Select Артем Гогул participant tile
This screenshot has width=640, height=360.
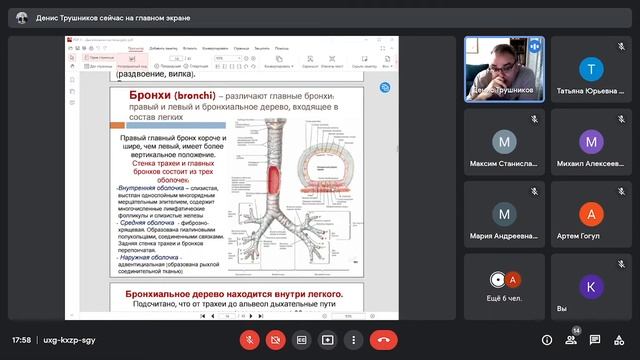[591, 214]
